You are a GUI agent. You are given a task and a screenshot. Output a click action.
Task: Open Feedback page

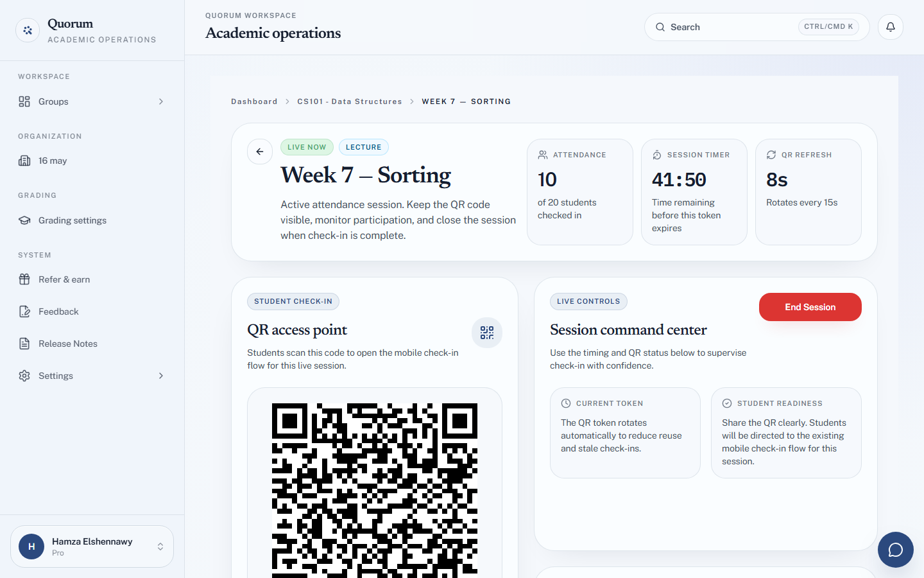[92, 311]
